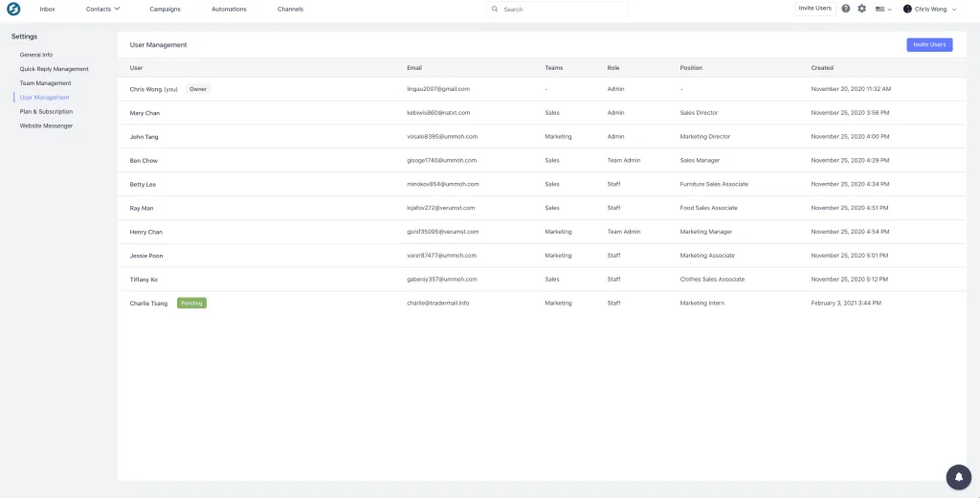Click Sales Manager position cell

(700, 161)
